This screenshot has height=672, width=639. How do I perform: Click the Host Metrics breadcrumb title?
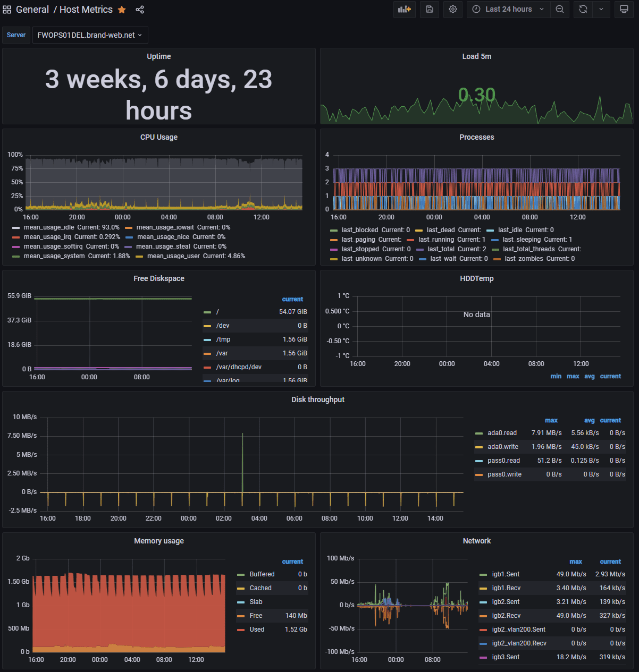(x=86, y=10)
